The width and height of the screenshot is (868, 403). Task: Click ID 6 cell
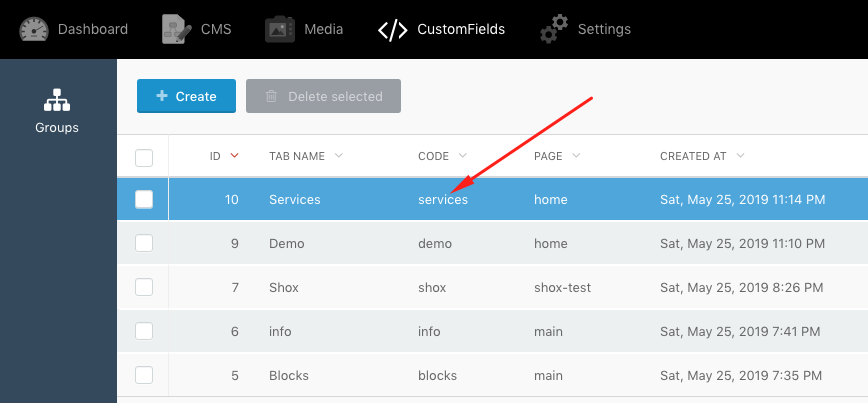tap(235, 332)
